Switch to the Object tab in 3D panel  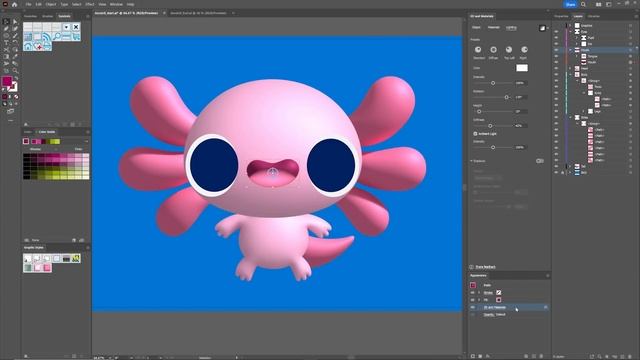click(x=476, y=27)
